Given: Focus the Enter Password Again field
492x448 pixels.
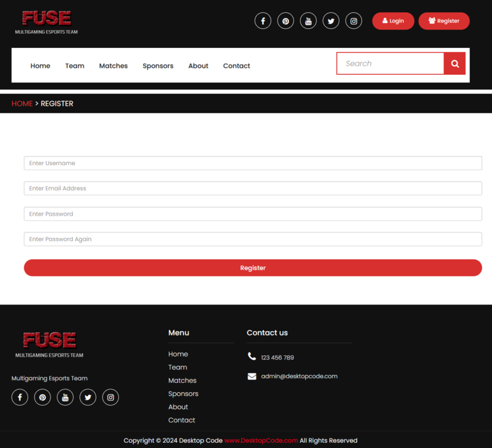Looking at the screenshot, I should pos(253,239).
